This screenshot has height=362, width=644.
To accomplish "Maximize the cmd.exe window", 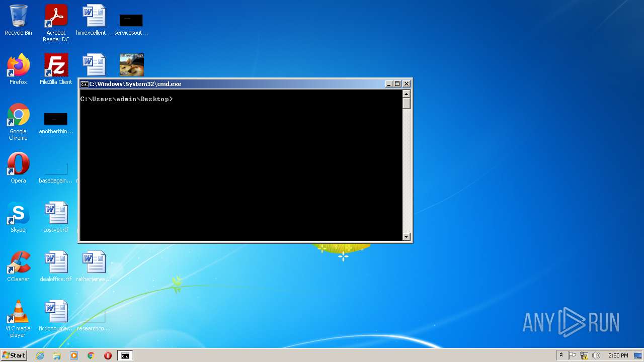I will tap(397, 84).
